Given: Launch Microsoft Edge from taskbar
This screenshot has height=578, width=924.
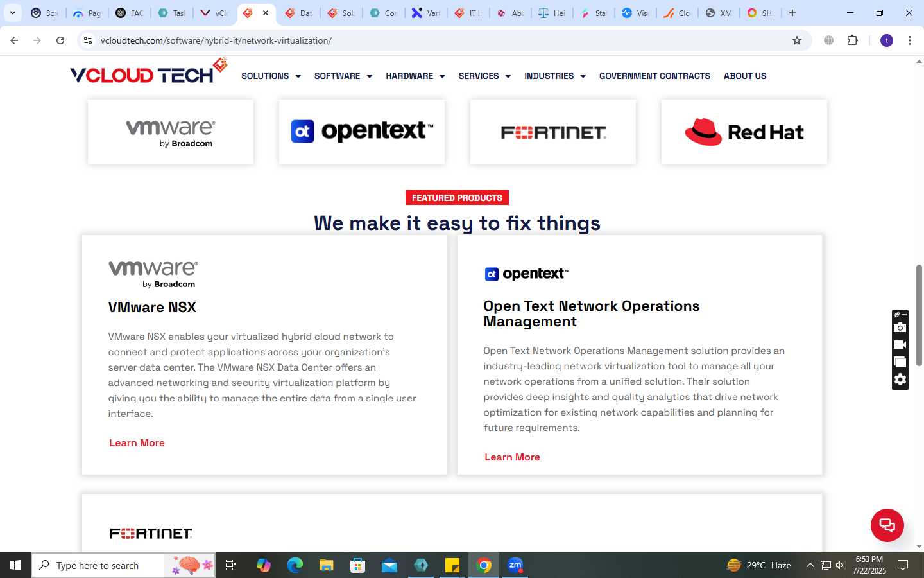Looking at the screenshot, I should [295, 565].
